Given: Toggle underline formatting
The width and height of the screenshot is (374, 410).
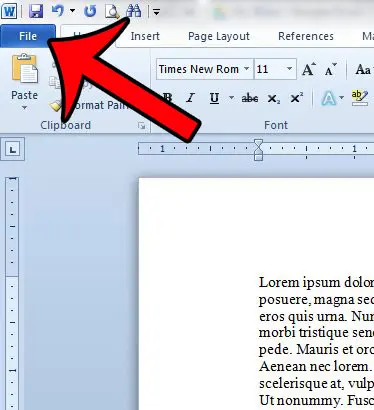Looking at the screenshot, I should [x=214, y=98].
